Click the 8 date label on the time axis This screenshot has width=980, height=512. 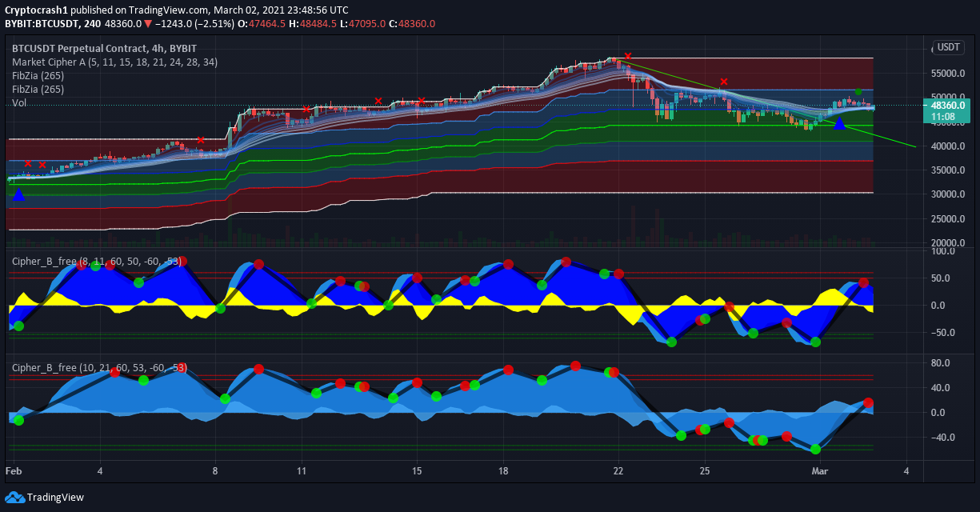pyautogui.click(x=215, y=470)
